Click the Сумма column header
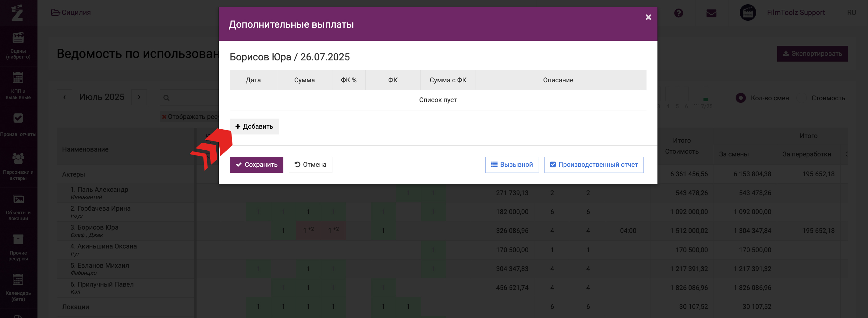This screenshot has width=868, height=318. [x=304, y=80]
